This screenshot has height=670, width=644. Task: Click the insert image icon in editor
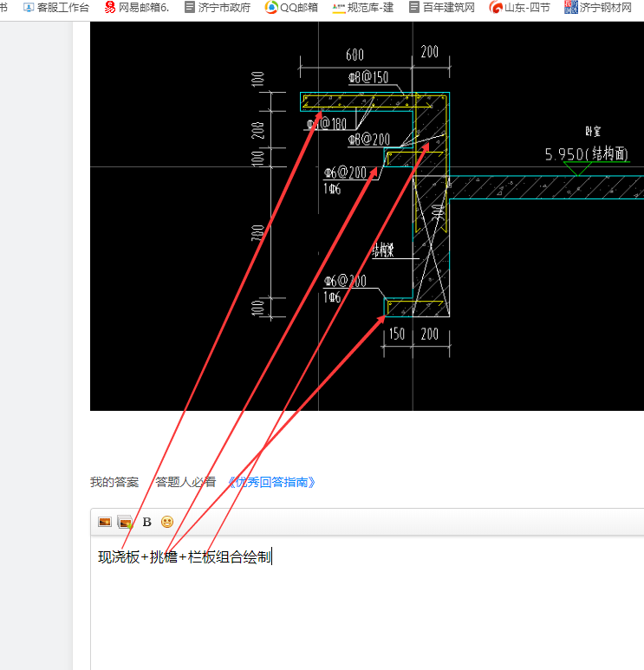(x=105, y=522)
